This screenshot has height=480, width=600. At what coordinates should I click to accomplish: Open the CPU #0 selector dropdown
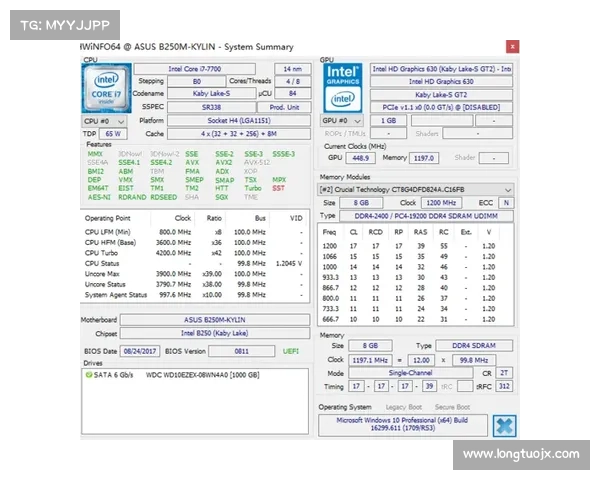[103, 120]
